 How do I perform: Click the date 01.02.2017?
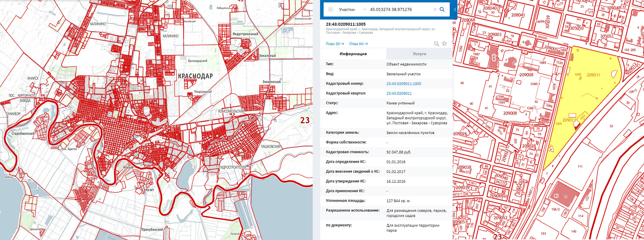[x=396, y=172]
